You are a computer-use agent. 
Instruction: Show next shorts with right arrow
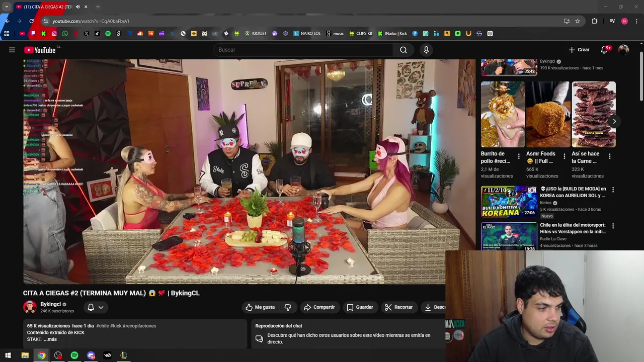(614, 121)
